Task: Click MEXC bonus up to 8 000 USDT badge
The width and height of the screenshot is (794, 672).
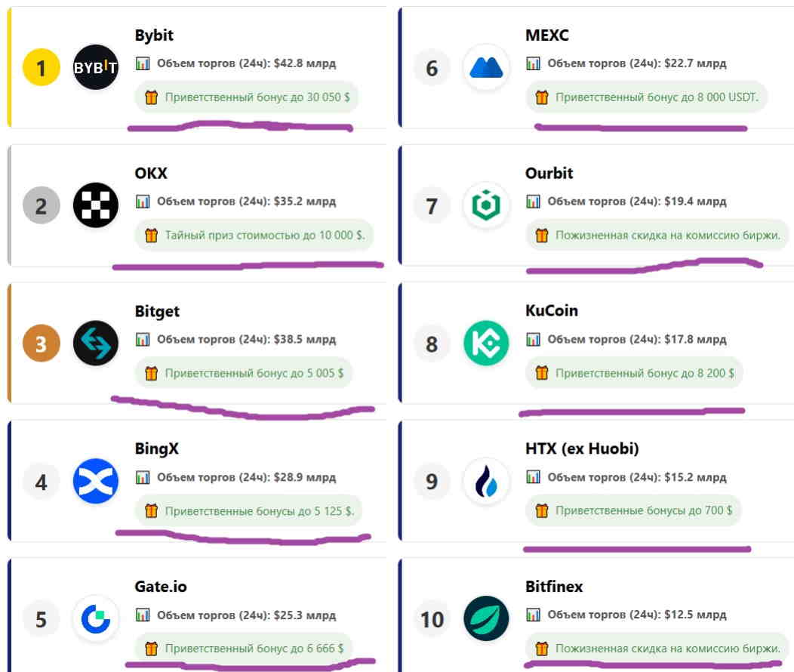Action: pyautogui.click(x=646, y=97)
